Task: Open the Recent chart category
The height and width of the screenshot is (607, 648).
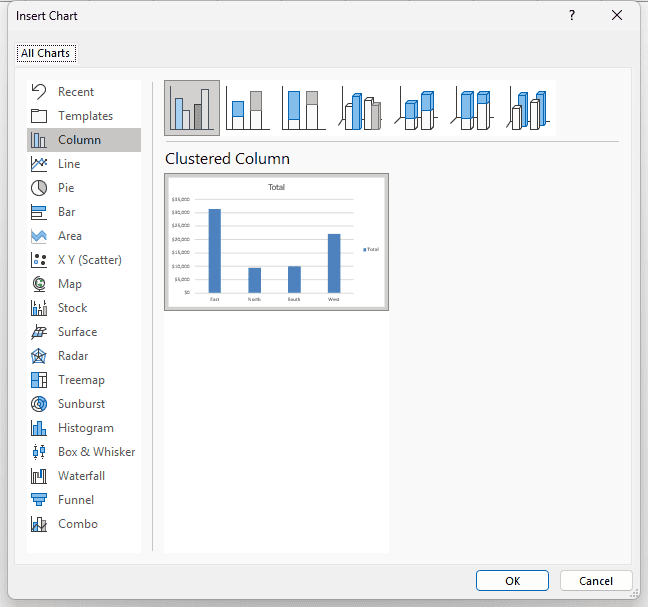Action: [84, 92]
